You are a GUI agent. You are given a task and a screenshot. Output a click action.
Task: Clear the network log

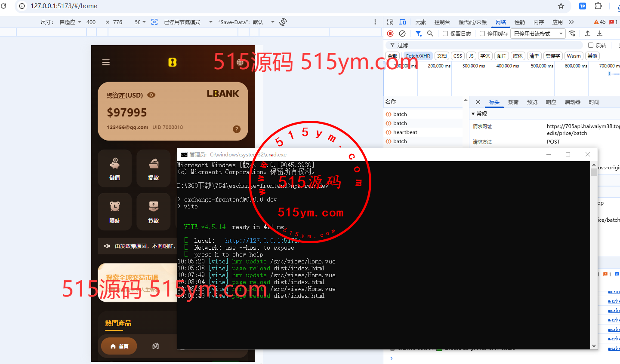click(402, 34)
